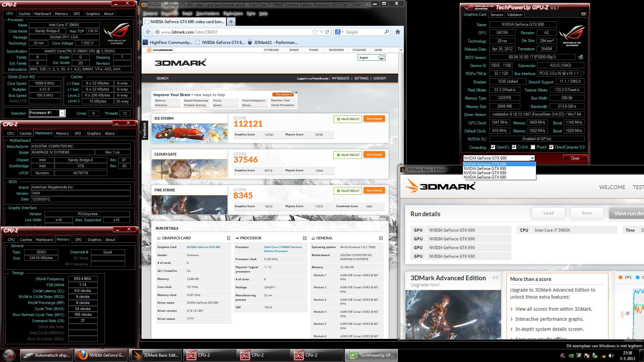
Task: Open the Firefox home page icon
Action: [397, 32]
